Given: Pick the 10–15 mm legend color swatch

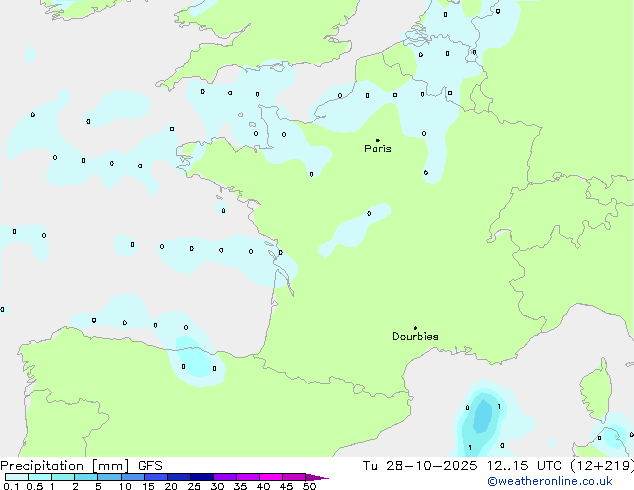Looking at the screenshot, I should point(132,477).
